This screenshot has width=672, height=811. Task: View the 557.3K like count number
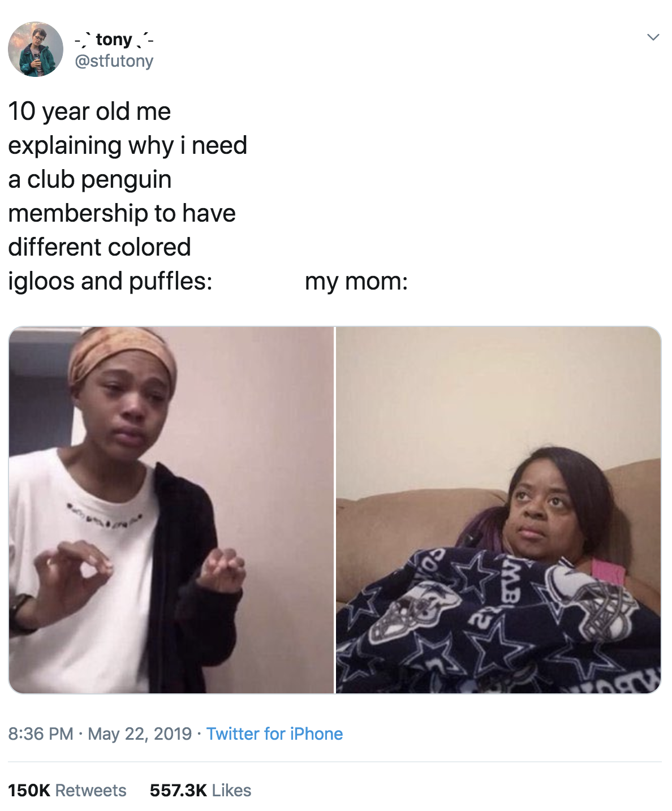point(178,790)
